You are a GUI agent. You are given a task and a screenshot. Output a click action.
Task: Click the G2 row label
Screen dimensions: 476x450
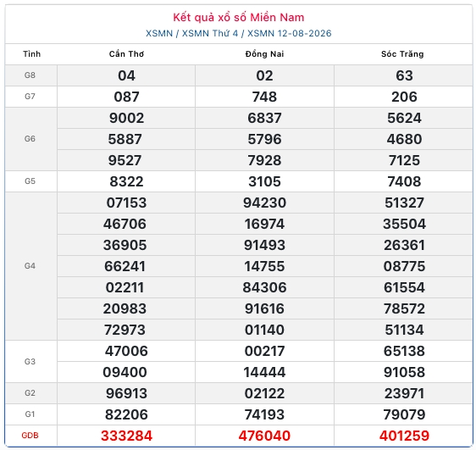[30, 393]
